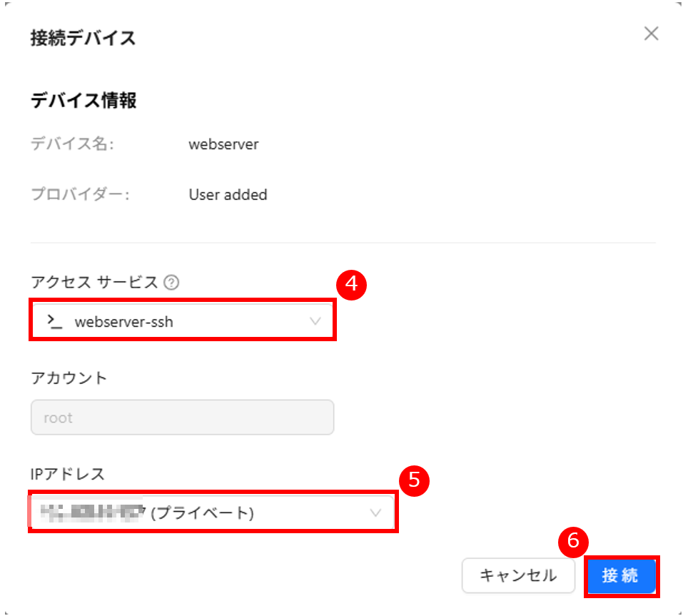Viewport: 683px width, 616px height.
Task: Expand the access service chevron arrow
Action: click(x=315, y=322)
